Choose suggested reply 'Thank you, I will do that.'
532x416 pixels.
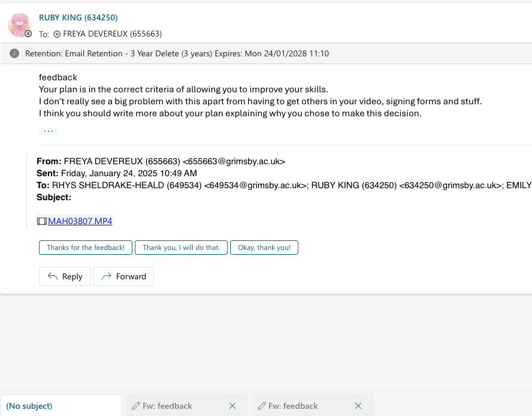(181, 248)
